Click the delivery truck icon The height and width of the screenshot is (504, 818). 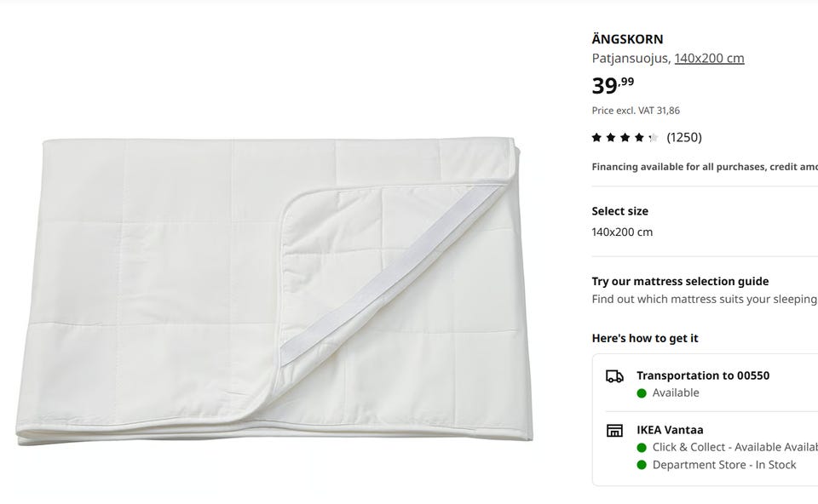click(614, 376)
